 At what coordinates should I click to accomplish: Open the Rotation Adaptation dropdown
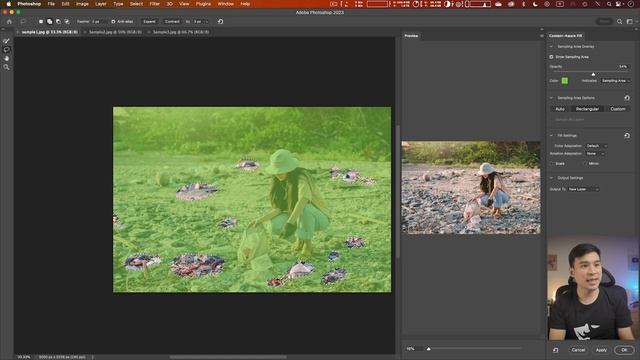[595, 153]
